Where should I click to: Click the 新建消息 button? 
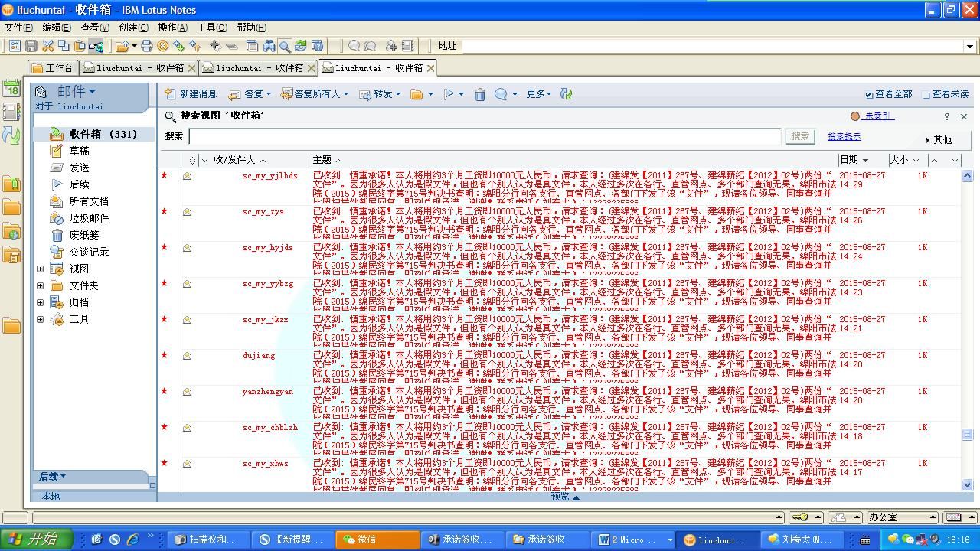(x=191, y=94)
